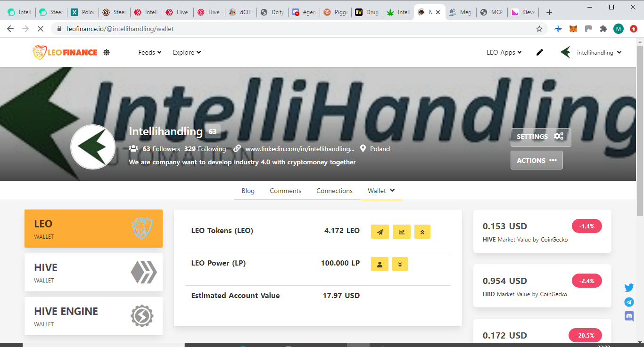Select the HIVE ENGINE wallet card
644x347 pixels.
(93, 316)
